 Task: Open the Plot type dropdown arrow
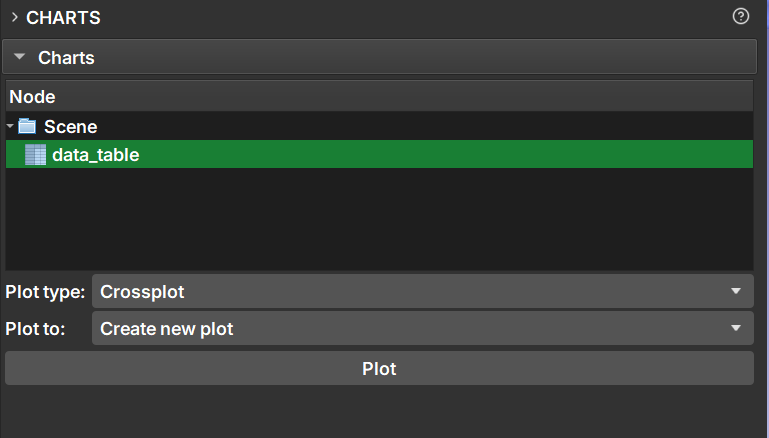coord(736,292)
